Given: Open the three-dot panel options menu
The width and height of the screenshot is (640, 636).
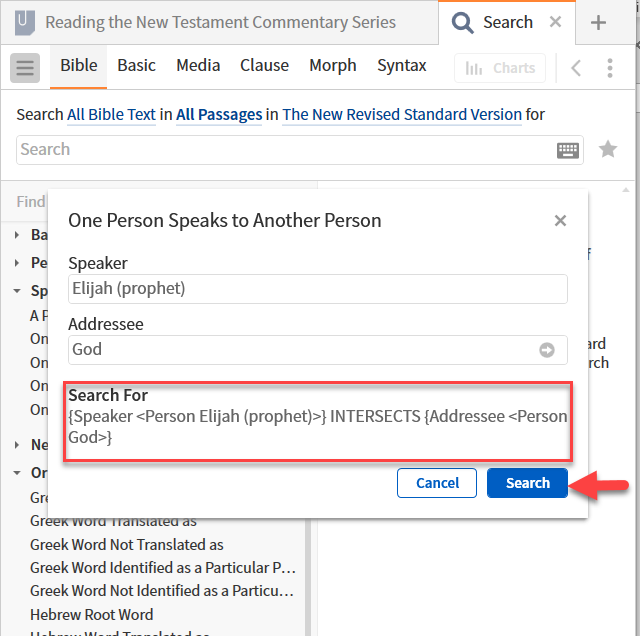Looking at the screenshot, I should pyautogui.click(x=610, y=68).
